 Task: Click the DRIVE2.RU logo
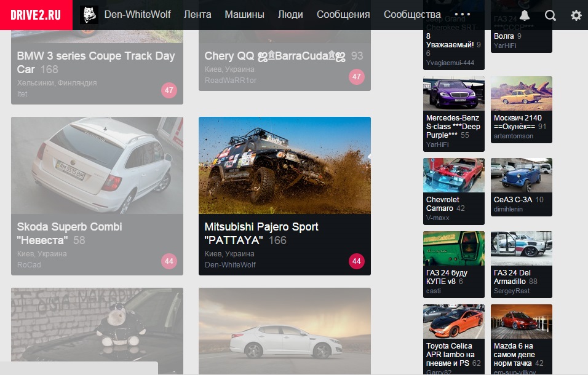pyautogui.click(x=36, y=15)
